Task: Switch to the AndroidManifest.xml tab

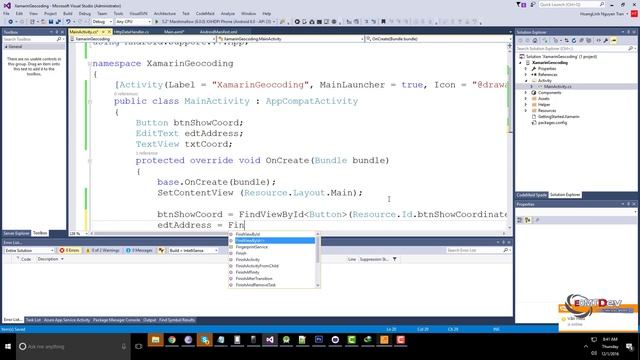Action: point(218,31)
